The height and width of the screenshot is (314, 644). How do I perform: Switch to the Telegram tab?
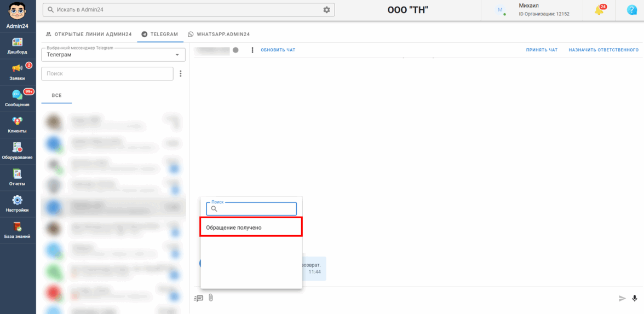(x=160, y=34)
